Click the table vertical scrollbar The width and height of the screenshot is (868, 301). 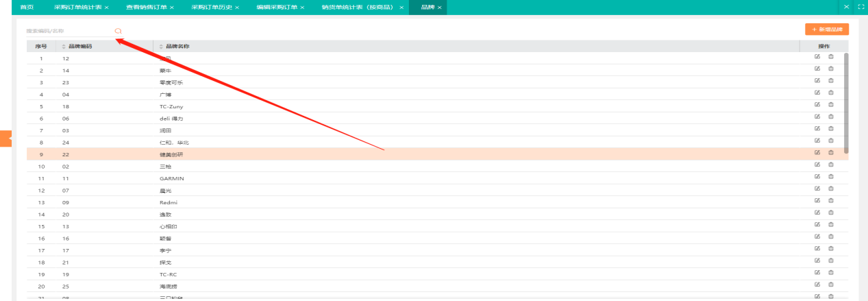point(846,103)
